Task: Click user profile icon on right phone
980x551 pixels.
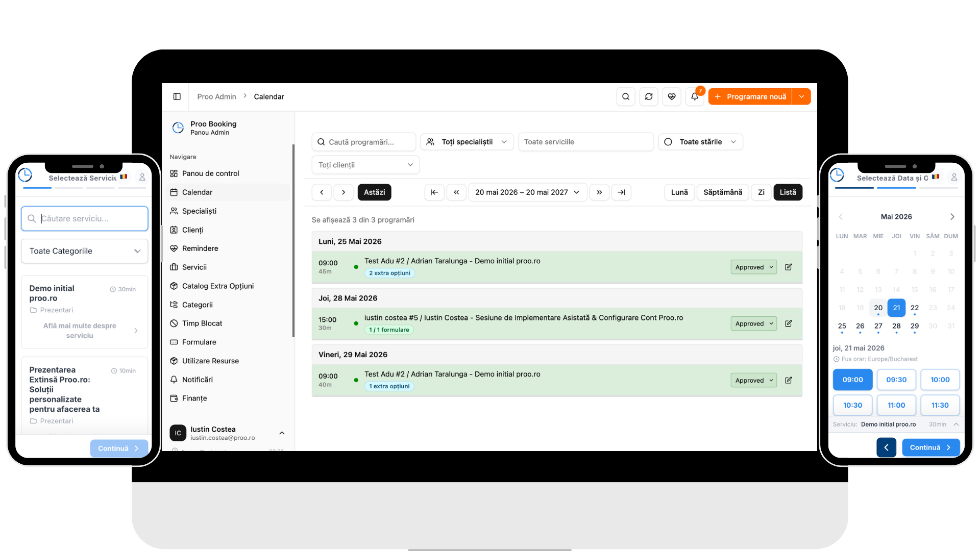Action: (954, 177)
